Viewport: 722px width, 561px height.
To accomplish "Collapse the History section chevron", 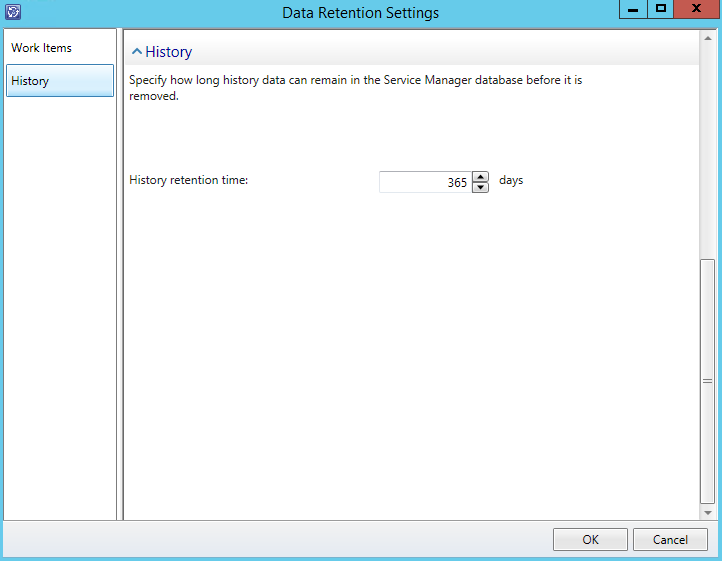I will (x=137, y=52).
